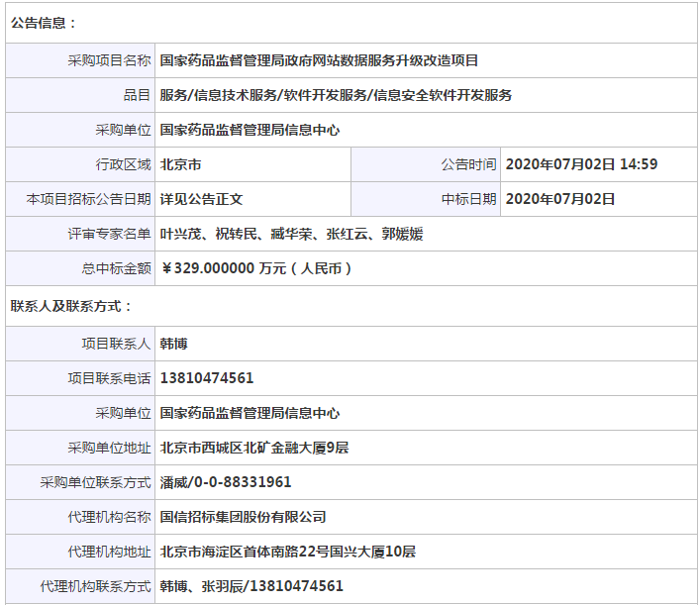This screenshot has width=700, height=605.
Task: Click 国家药品监督管理局信息中心 in announcement section
Action: coord(250,130)
